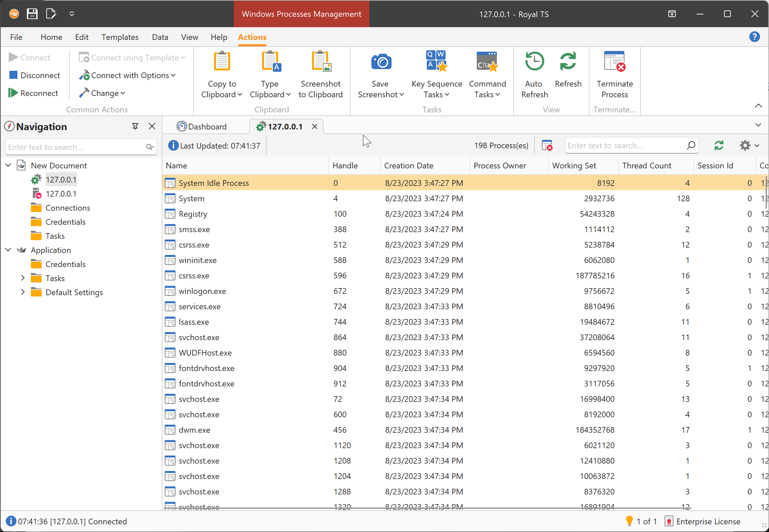Click the Last Updated info icon
The height and width of the screenshot is (532, 769).
point(173,146)
